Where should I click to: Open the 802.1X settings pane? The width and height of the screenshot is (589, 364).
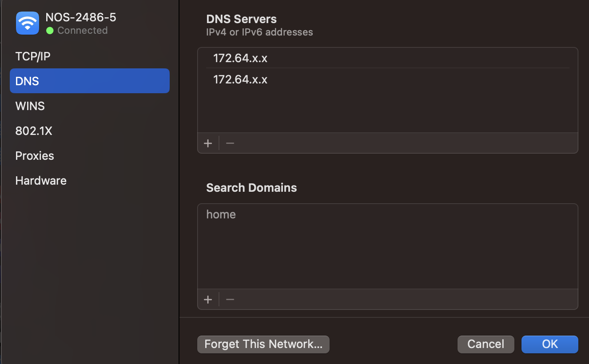[34, 131]
